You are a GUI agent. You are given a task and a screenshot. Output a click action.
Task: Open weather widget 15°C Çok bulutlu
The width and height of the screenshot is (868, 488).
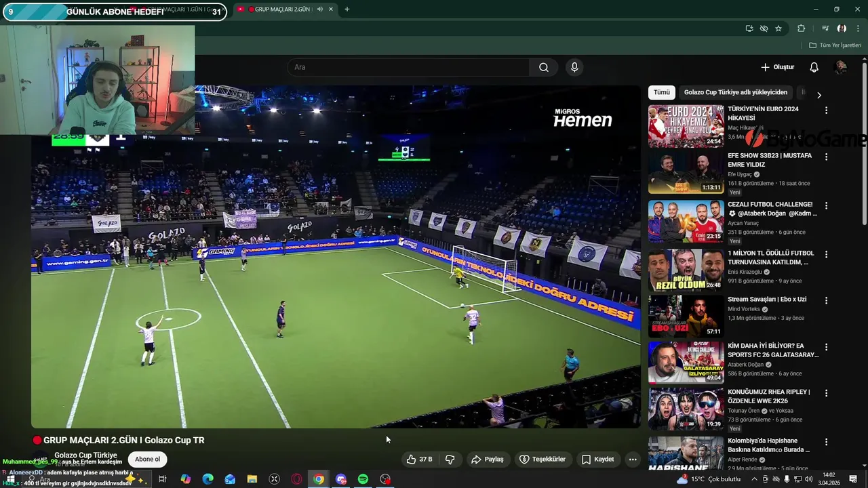click(710, 479)
